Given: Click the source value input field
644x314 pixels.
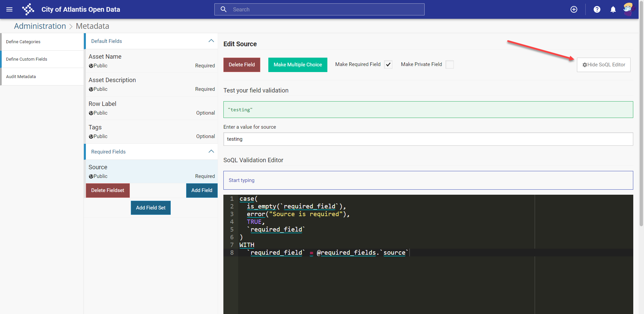Looking at the screenshot, I should (428, 139).
